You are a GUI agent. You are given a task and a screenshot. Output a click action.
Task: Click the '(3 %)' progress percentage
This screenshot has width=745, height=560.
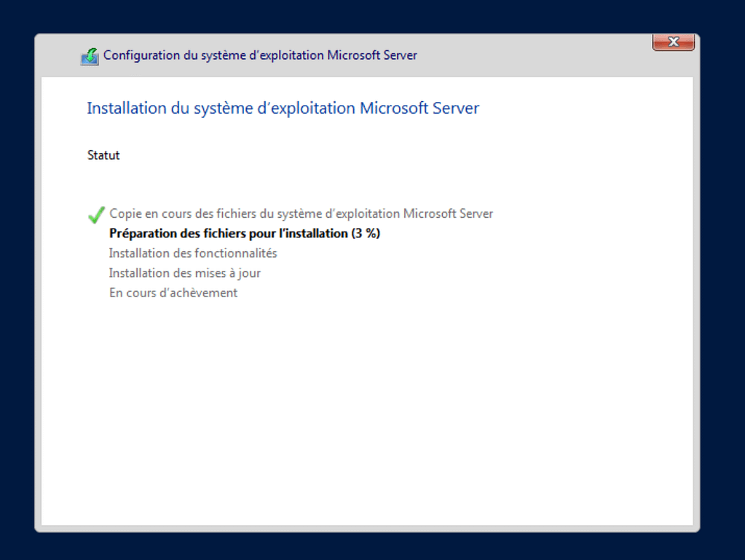366,234
